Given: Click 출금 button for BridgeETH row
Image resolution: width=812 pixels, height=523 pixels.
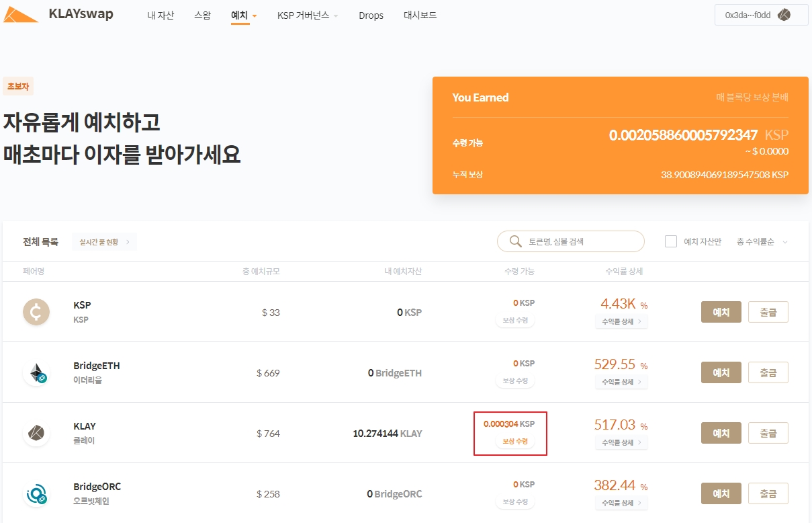Looking at the screenshot, I should pyautogui.click(x=768, y=372).
